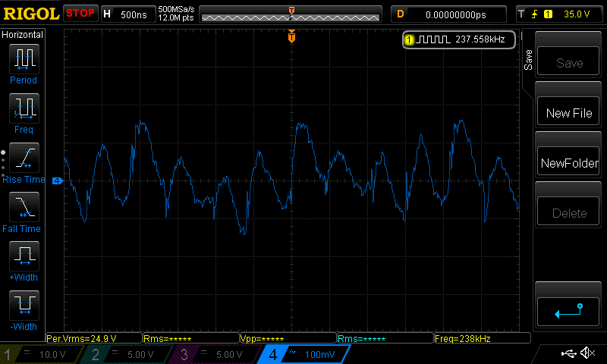Image resolution: width=607 pixels, height=364 pixels.
Task: Click the return arrow back button
Action: (x=568, y=311)
